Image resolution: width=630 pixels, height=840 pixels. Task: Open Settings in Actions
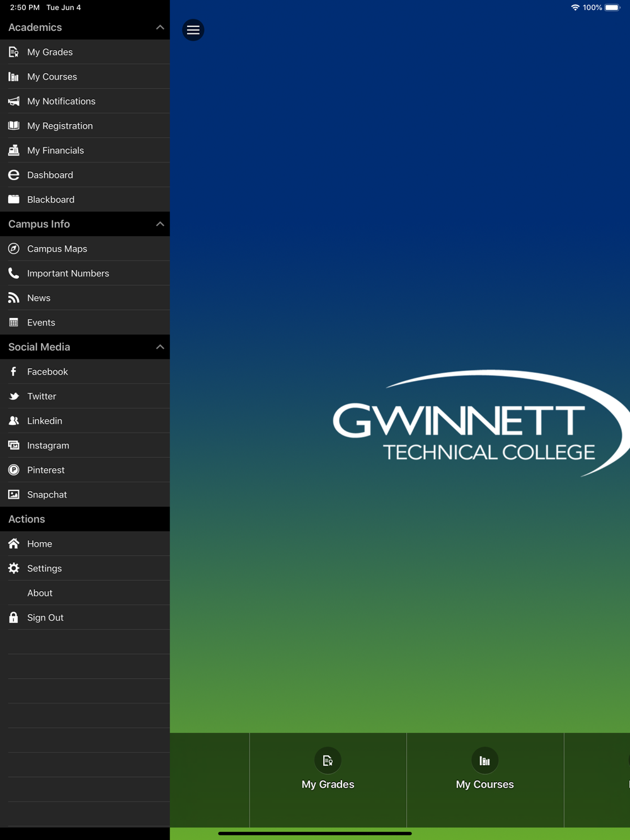[x=85, y=568]
